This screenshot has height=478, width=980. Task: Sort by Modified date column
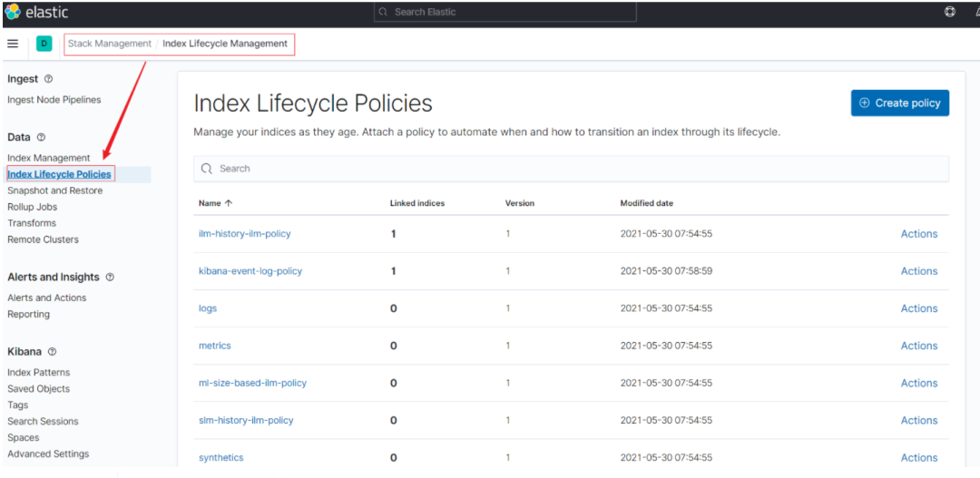tap(646, 203)
